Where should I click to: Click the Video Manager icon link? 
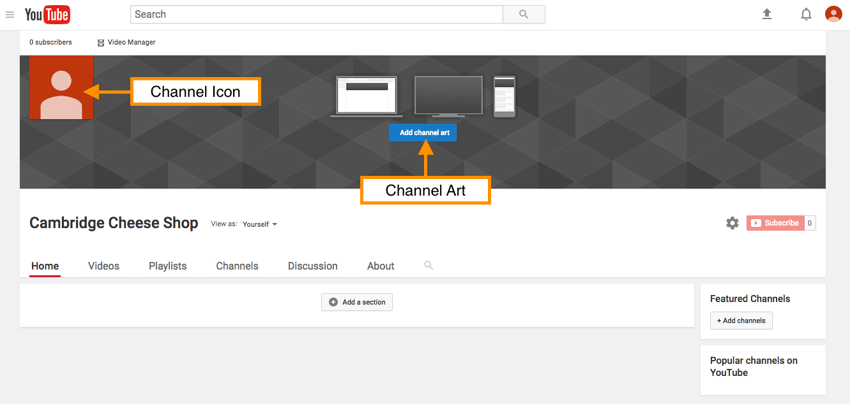126,42
